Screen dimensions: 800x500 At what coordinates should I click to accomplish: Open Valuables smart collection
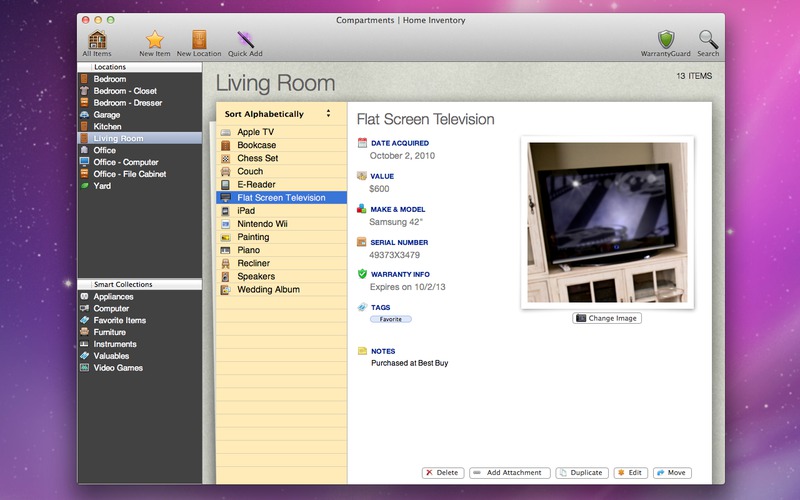pyautogui.click(x=139, y=356)
